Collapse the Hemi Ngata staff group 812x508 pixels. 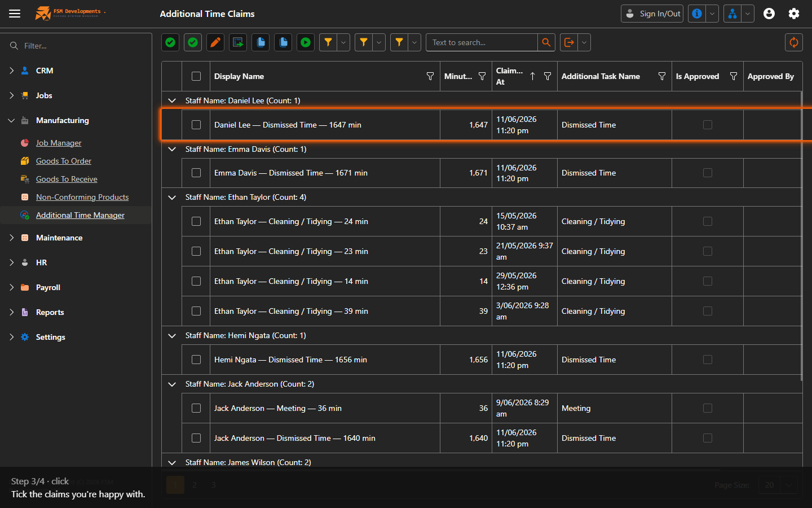click(x=172, y=335)
